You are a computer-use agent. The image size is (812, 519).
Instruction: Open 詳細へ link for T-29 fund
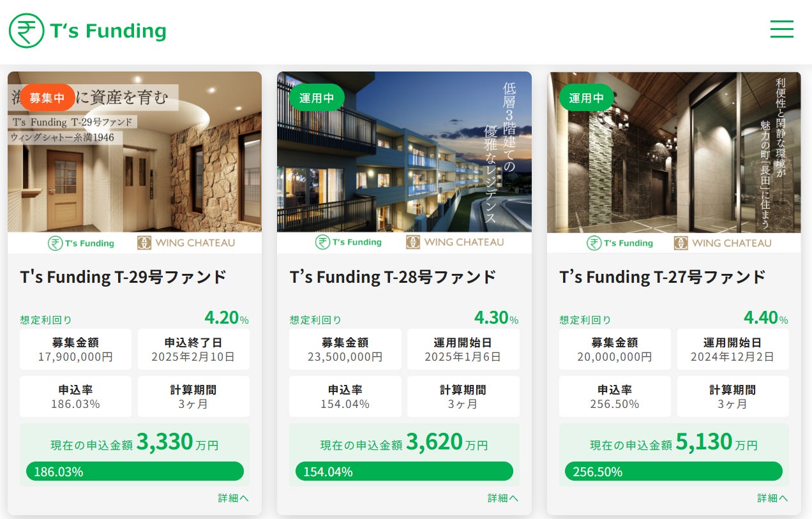tap(233, 498)
